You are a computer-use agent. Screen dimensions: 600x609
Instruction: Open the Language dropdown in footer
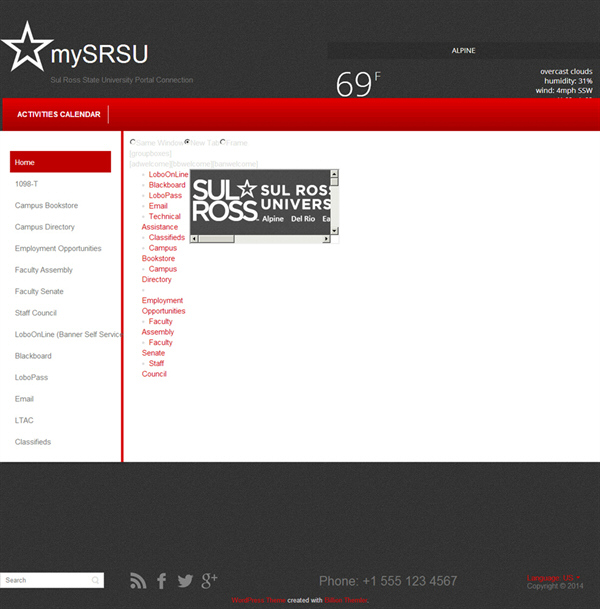pyautogui.click(x=552, y=577)
